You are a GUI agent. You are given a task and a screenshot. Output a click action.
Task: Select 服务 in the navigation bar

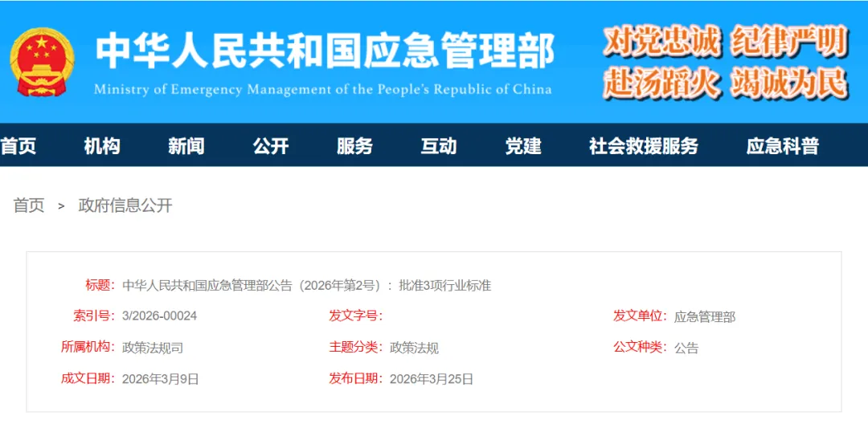355,146
